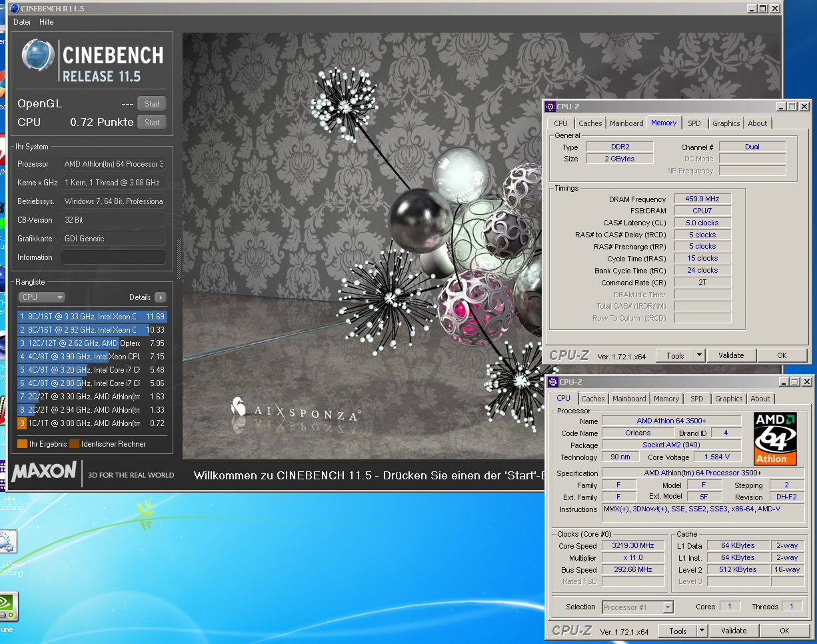Image resolution: width=817 pixels, height=644 pixels.
Task: Select ranking row 9 with score 0.72
Action: (x=92, y=423)
